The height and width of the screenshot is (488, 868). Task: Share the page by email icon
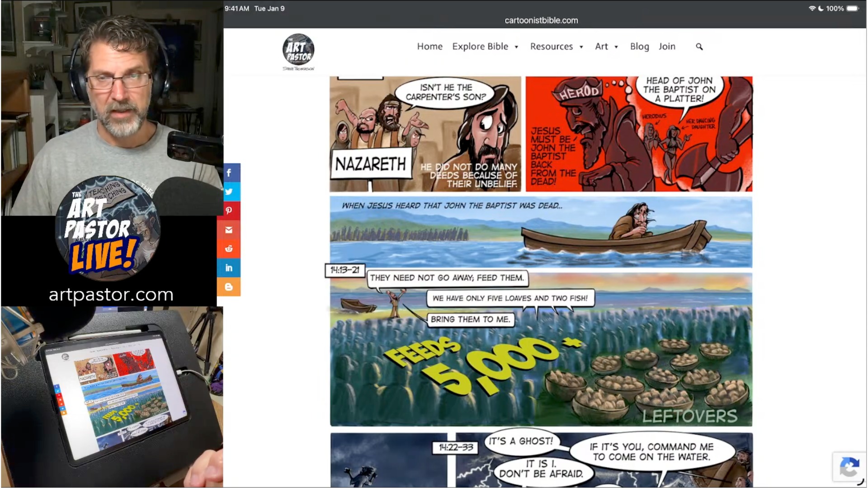click(x=229, y=230)
